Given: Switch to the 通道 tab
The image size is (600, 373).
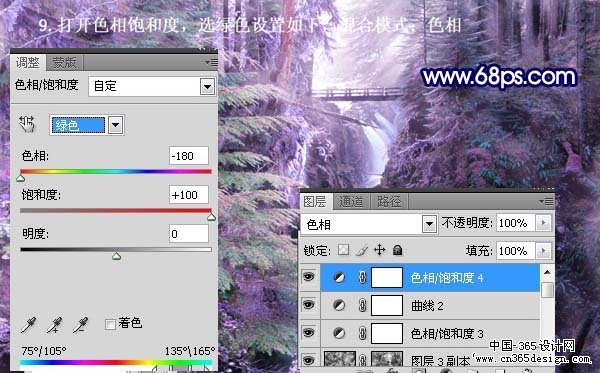Looking at the screenshot, I should (351, 201).
